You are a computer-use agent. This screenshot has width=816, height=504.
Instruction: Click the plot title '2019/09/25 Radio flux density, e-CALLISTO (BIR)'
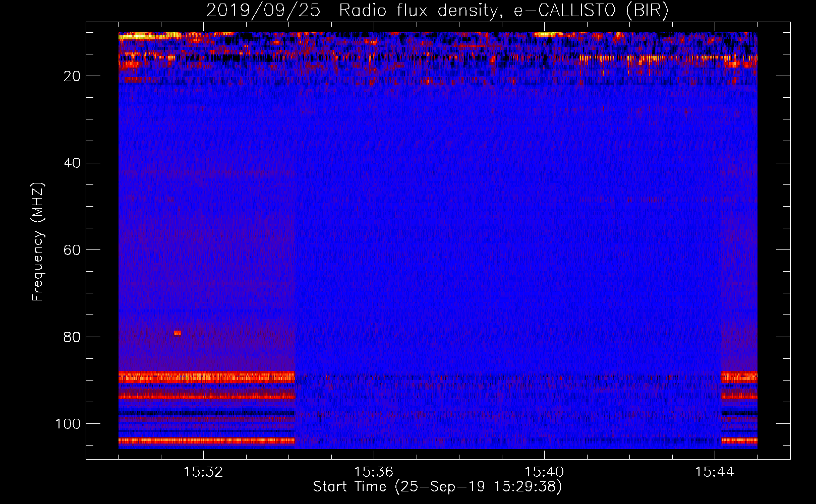coord(437,11)
